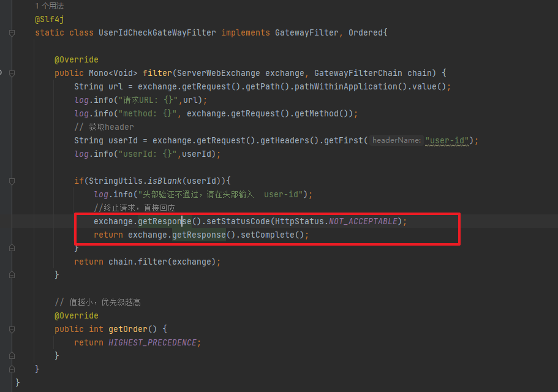Click fold end marker of getOrder method
Viewport: 558px width, 392px height.
click(12, 356)
